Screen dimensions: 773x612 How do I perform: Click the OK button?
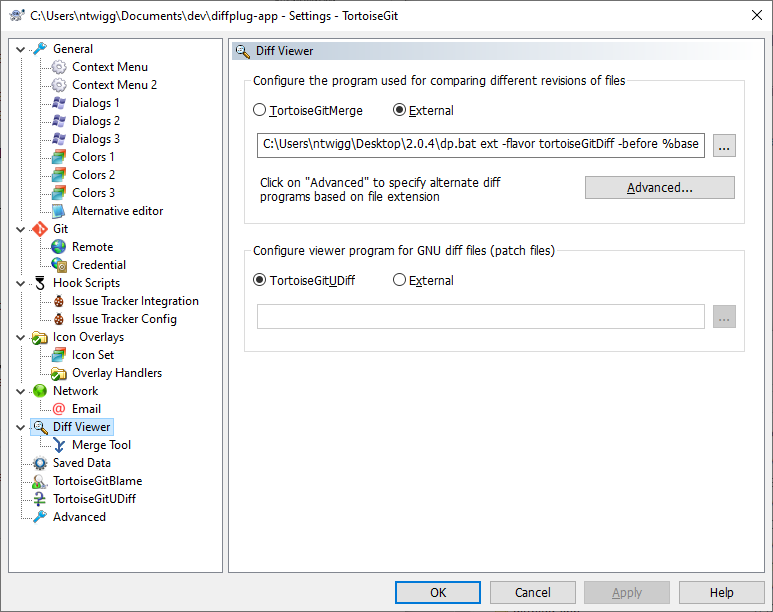point(438,592)
